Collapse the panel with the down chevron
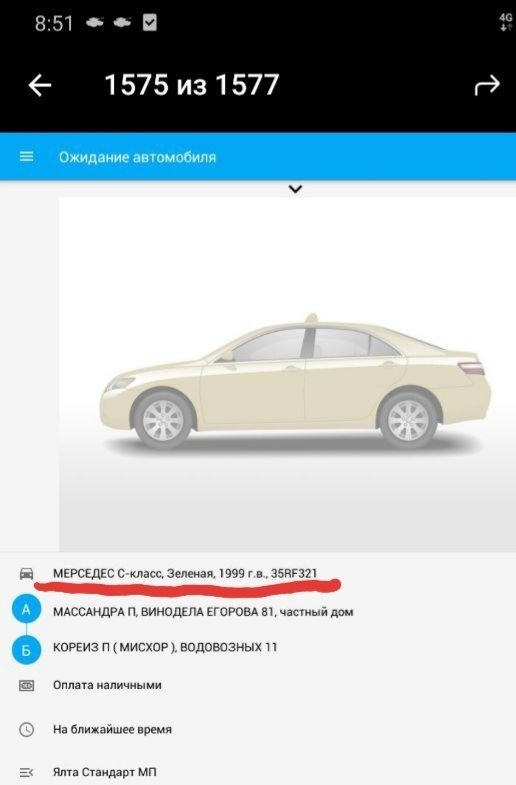Screen dimensions: 516x785 pos(295,189)
